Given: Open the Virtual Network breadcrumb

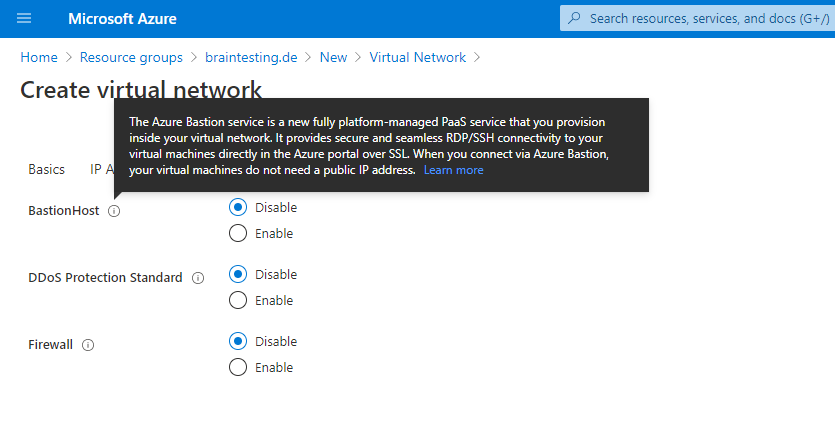Looking at the screenshot, I should pos(418,58).
